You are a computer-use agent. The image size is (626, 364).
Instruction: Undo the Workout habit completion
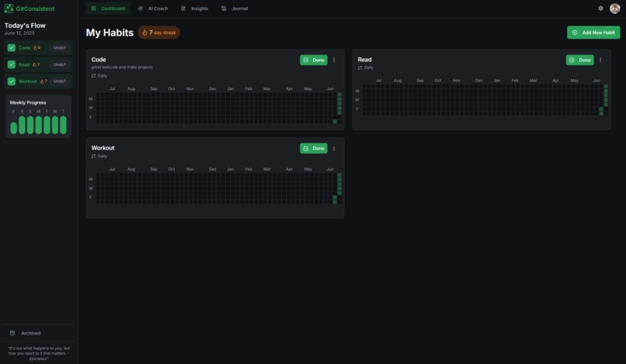tap(60, 81)
